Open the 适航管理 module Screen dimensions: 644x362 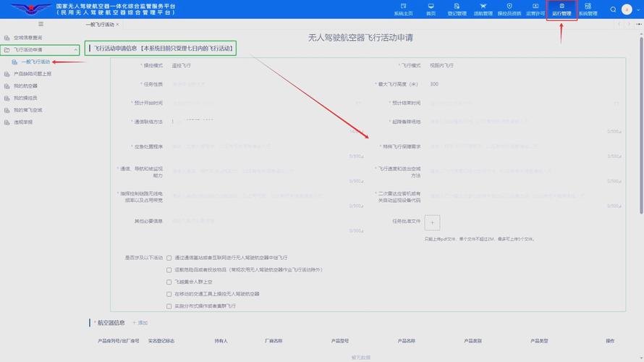[483, 9]
